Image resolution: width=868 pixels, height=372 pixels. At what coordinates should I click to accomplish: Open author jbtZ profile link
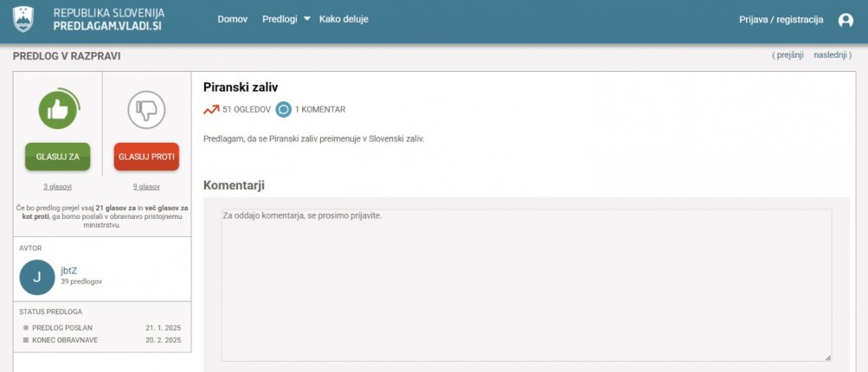(68, 271)
